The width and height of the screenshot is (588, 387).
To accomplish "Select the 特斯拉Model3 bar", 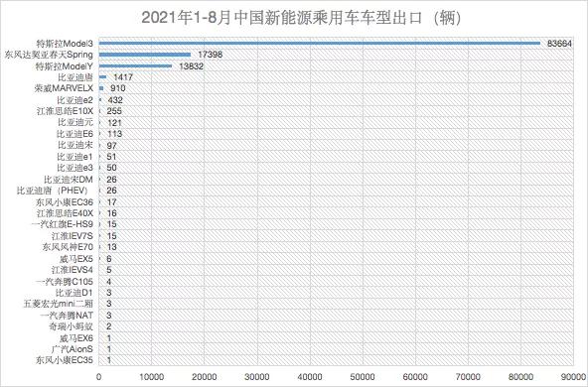I will click(x=320, y=44).
